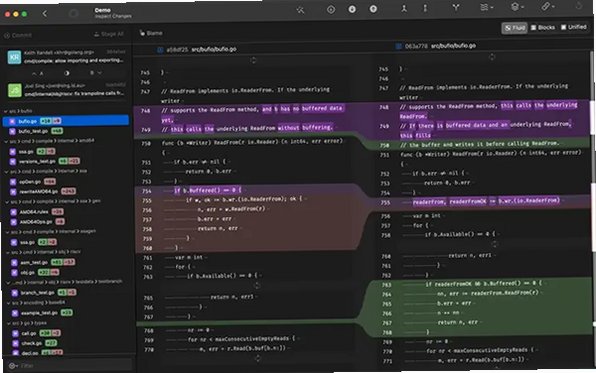Viewport: 596px width, 373px height.
Task: Click the diamond-shaped commit toolbar icon
Action: tap(331, 10)
